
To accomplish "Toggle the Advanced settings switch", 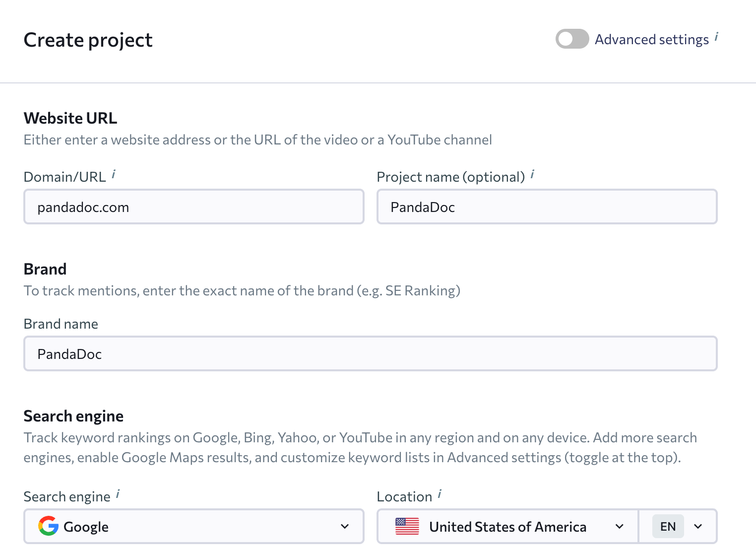I will click(x=572, y=39).
